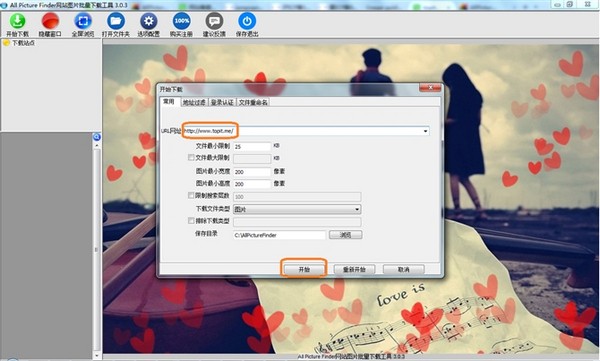The image size is (600, 361).
Task: Open the 下载文件类型 dropdown
Action: pos(297,209)
